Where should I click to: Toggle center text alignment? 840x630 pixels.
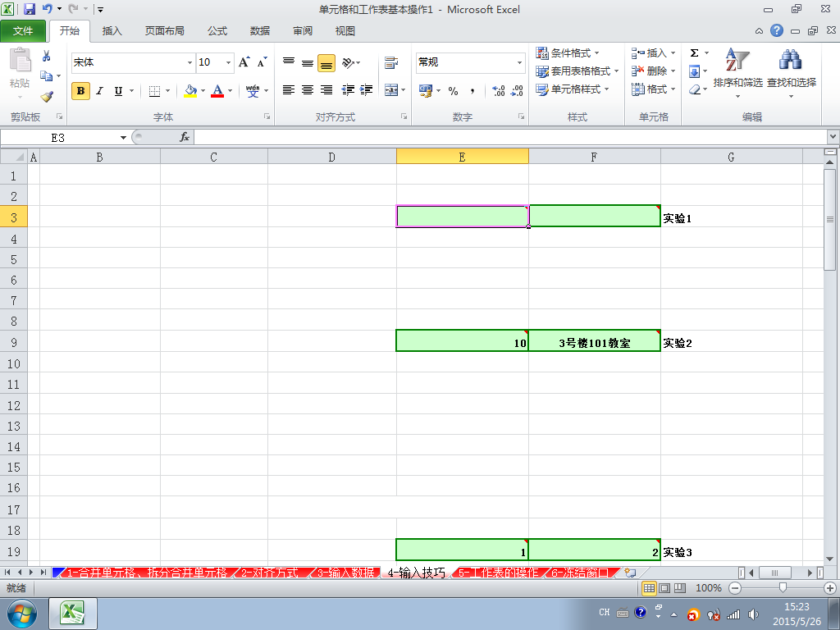(308, 90)
